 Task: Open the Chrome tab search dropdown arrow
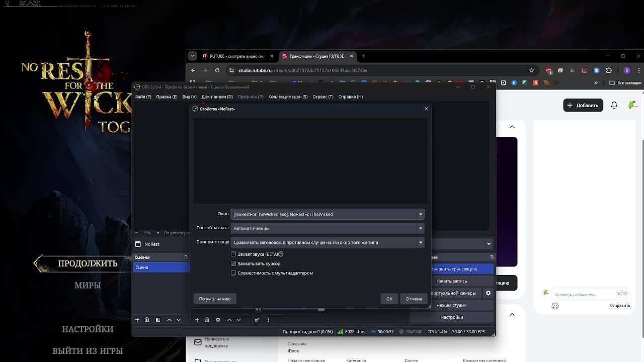193,56
